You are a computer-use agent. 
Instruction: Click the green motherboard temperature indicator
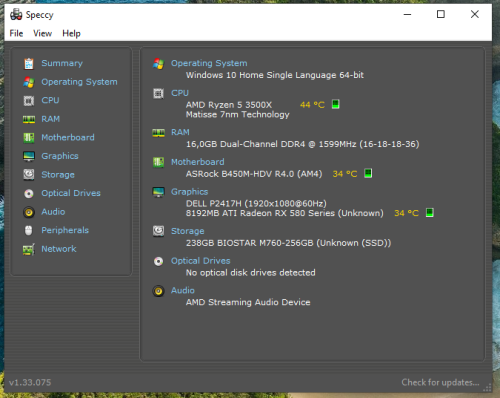click(368, 173)
